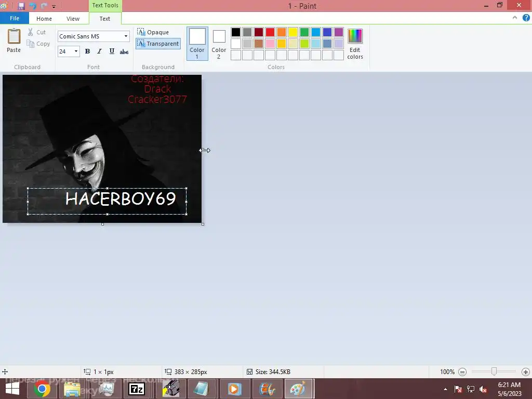
Task: Click the bottom-center canvas resize handle
Action: (x=102, y=224)
